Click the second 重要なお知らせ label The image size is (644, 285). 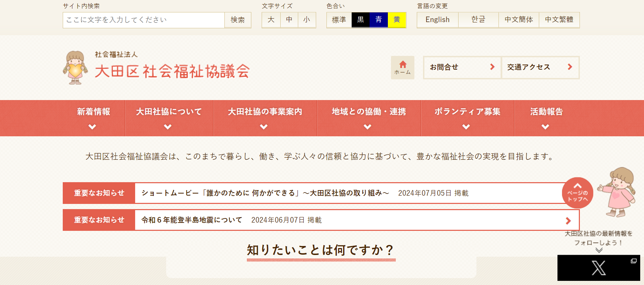click(x=99, y=220)
